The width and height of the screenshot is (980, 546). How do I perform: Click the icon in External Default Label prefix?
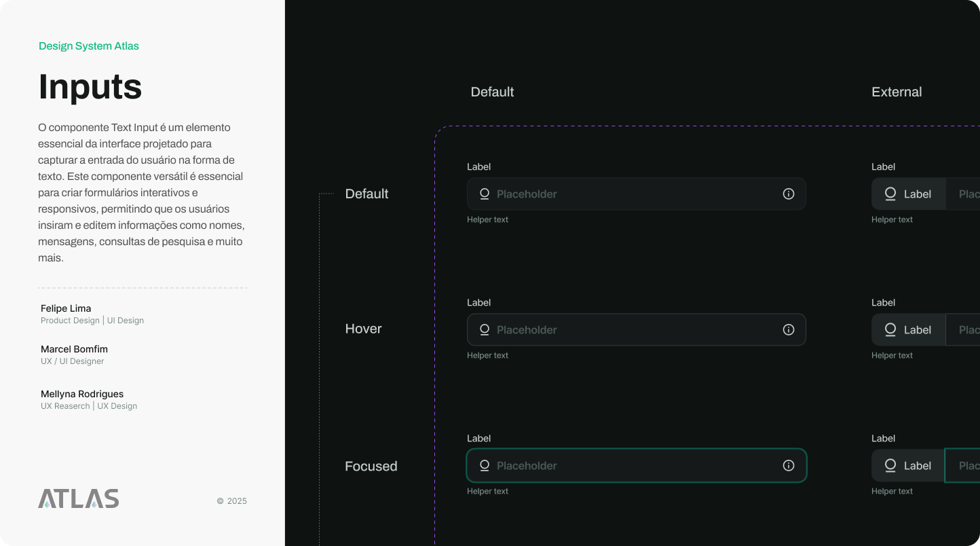coord(890,194)
